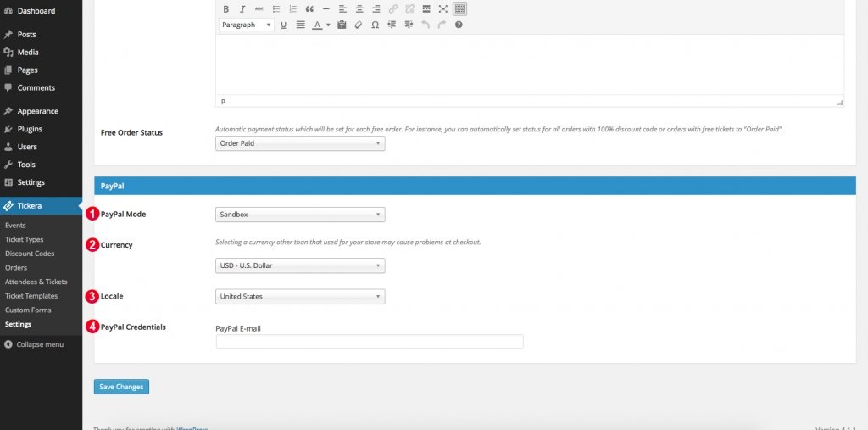Go to Ticket Types under Tickera

click(23, 240)
